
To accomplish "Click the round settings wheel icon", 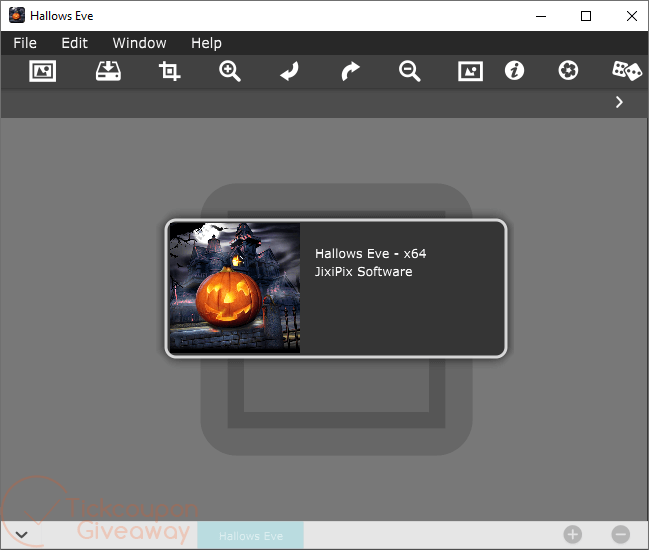I will (568, 70).
